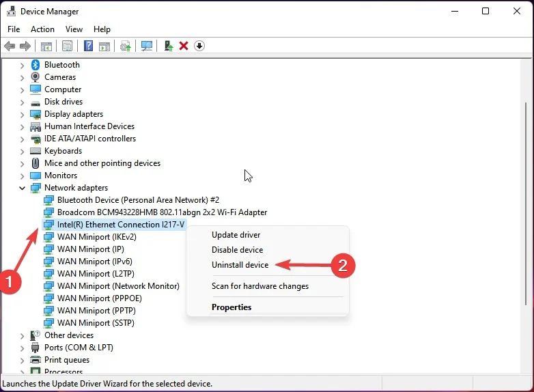This screenshot has height=392, width=534.
Task: Click the Computer category icon
Action: click(x=36, y=89)
